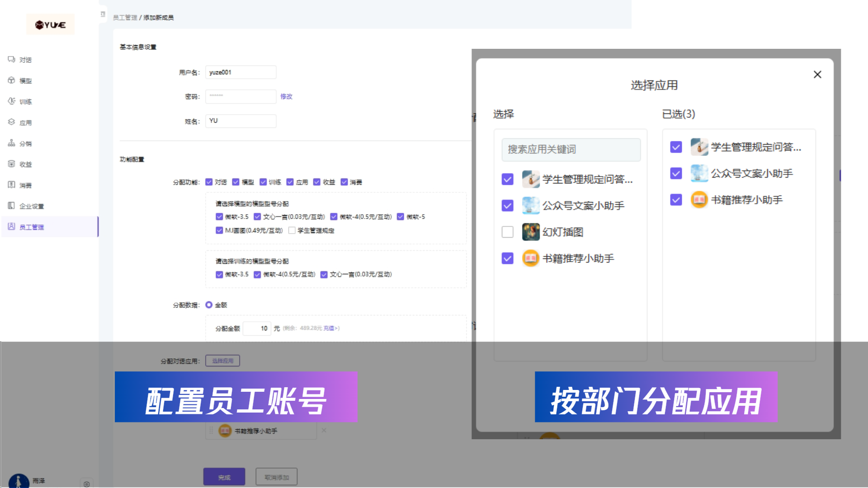Click the 选择应用 button
Viewport: 868px width, 488px height.
222,361
